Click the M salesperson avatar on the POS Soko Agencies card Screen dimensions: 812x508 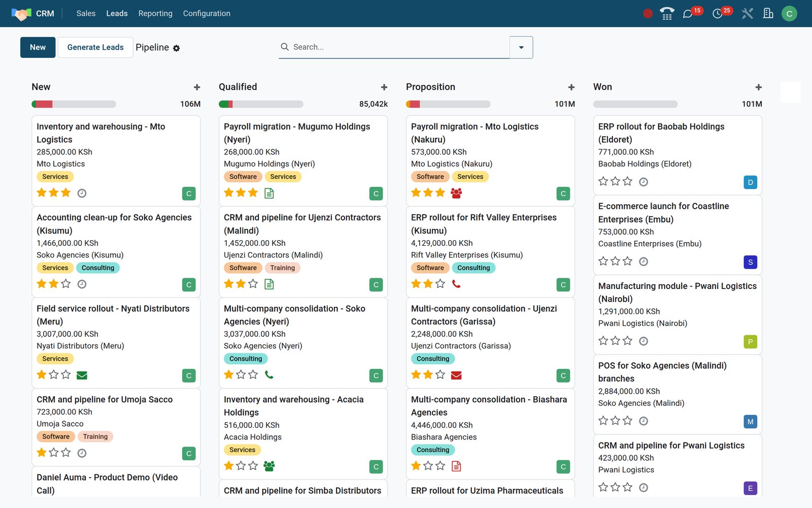tap(750, 422)
